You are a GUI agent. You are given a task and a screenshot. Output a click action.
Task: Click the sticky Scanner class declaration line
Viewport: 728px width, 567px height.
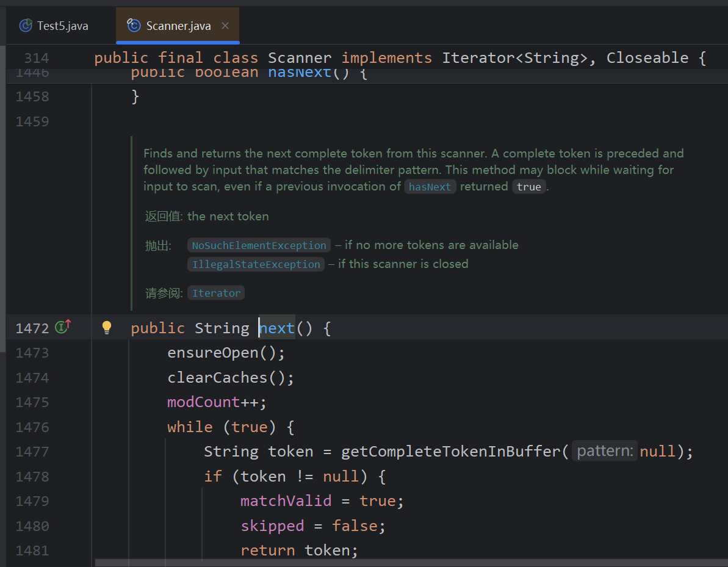pyautogui.click(x=400, y=57)
